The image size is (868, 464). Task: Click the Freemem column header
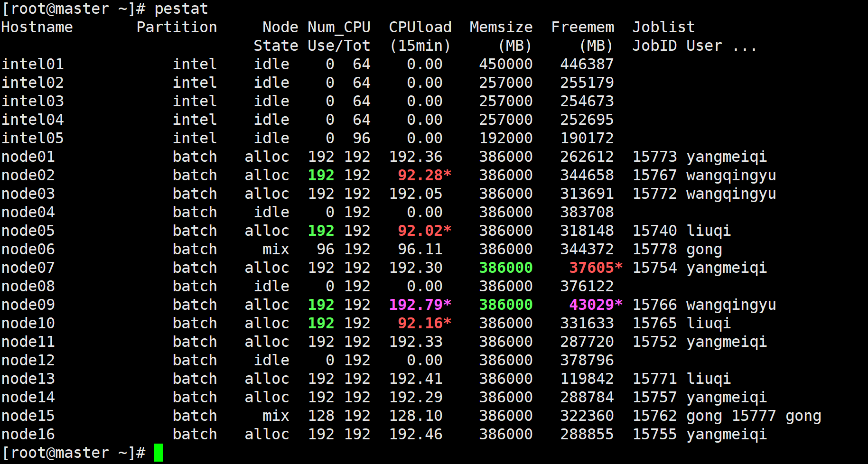tap(582, 27)
